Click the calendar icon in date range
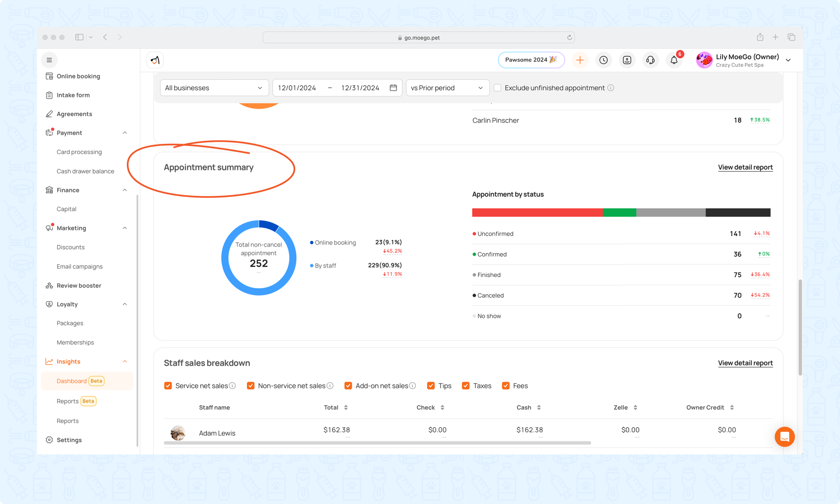This screenshot has width=840, height=504. tap(393, 88)
